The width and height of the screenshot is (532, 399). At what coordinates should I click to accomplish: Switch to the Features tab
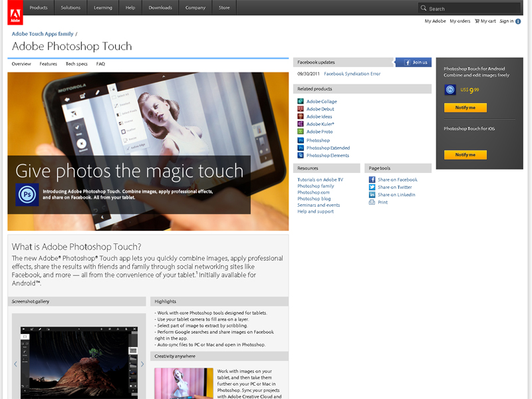pyautogui.click(x=48, y=64)
